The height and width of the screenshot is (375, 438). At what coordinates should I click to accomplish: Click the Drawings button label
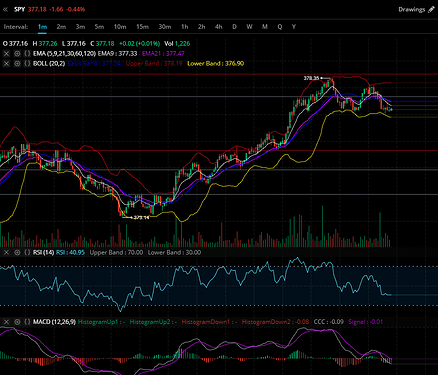(412, 9)
